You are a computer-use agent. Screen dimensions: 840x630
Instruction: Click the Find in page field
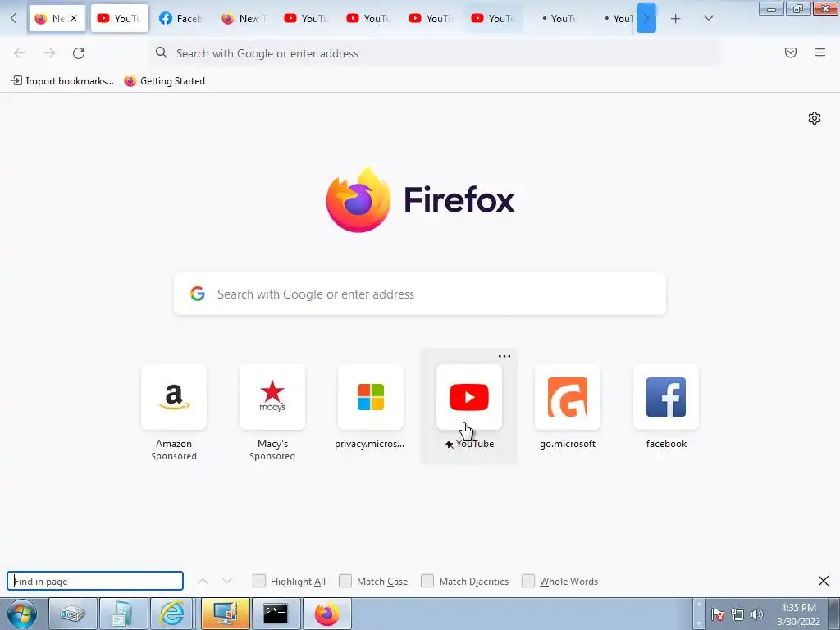point(95,582)
